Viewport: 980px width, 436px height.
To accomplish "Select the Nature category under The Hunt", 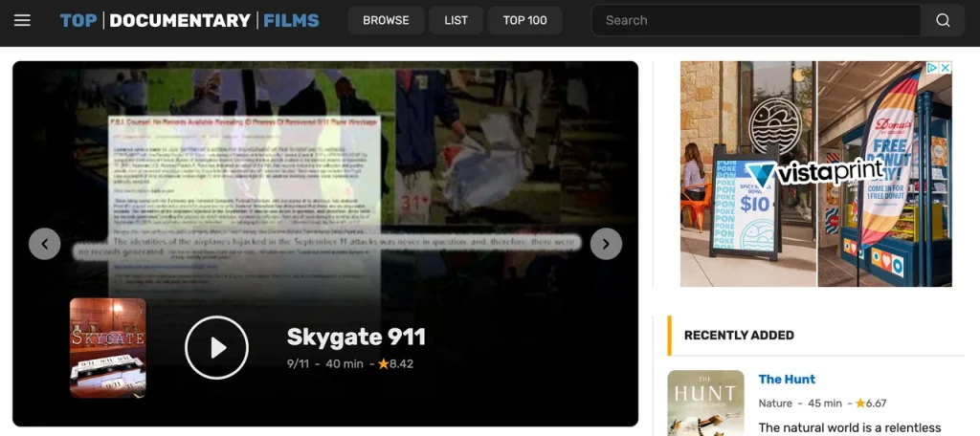I will (775, 403).
